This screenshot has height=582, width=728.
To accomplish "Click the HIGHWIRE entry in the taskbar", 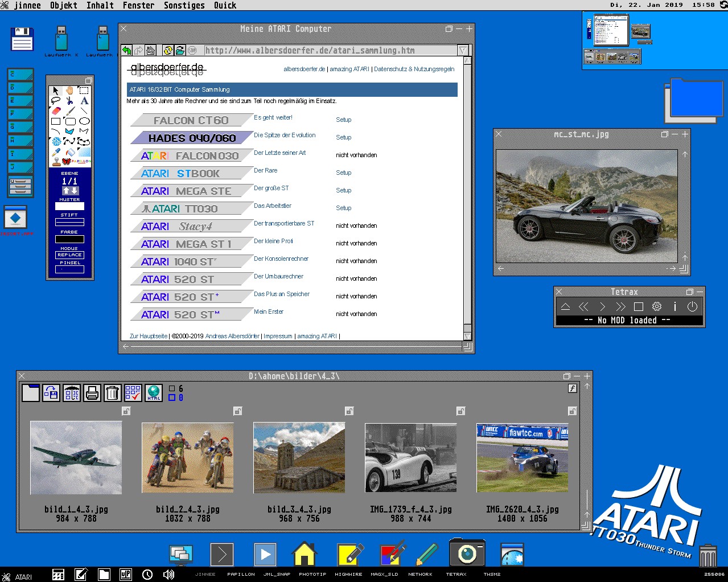I will point(348,575).
